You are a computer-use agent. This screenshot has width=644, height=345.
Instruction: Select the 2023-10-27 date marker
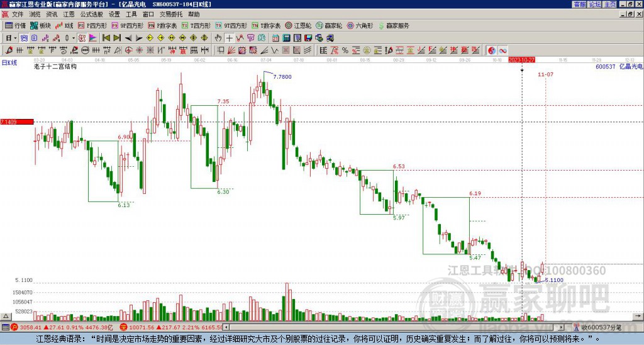click(x=521, y=60)
